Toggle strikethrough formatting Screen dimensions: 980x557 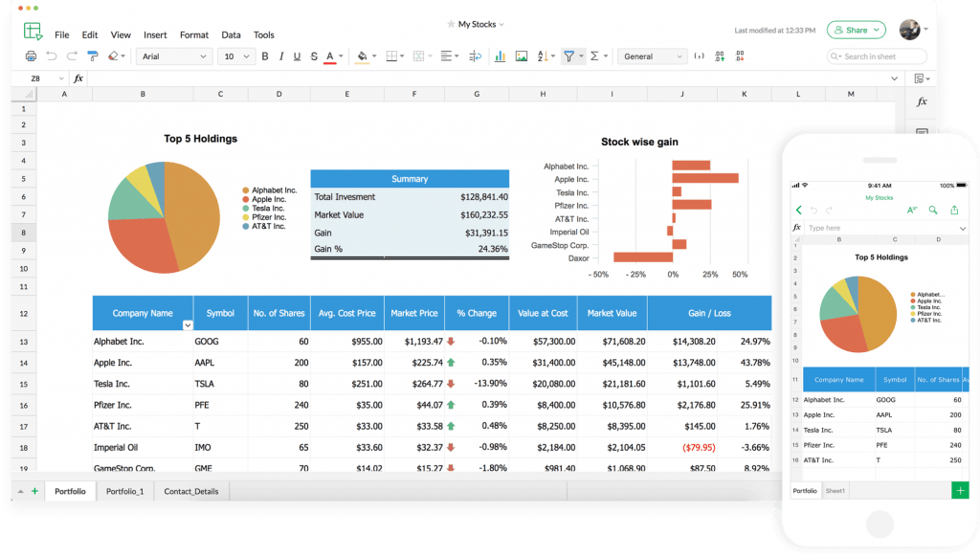click(x=314, y=56)
